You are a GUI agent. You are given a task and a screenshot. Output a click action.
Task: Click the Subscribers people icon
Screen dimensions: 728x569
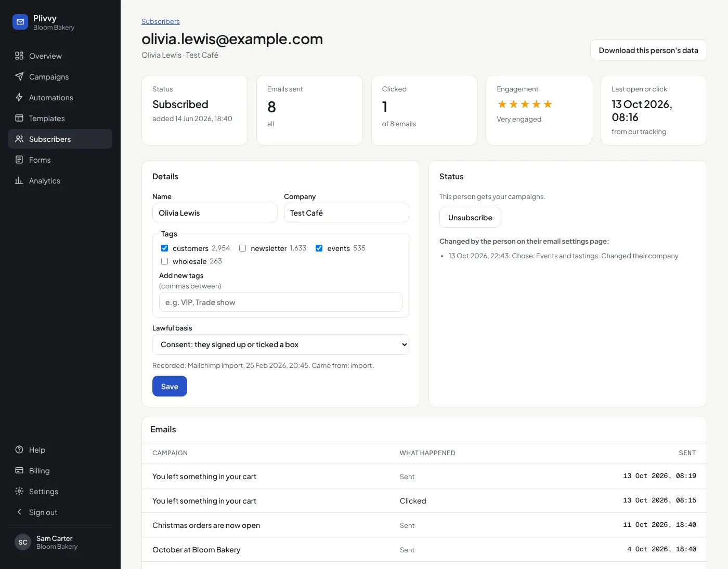coord(19,139)
